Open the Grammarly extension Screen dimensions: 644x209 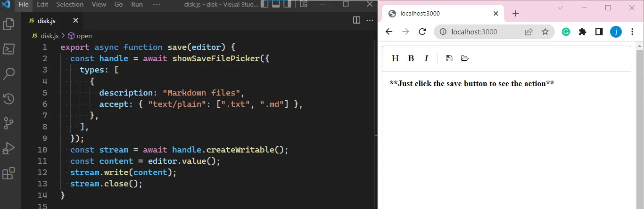click(x=566, y=32)
